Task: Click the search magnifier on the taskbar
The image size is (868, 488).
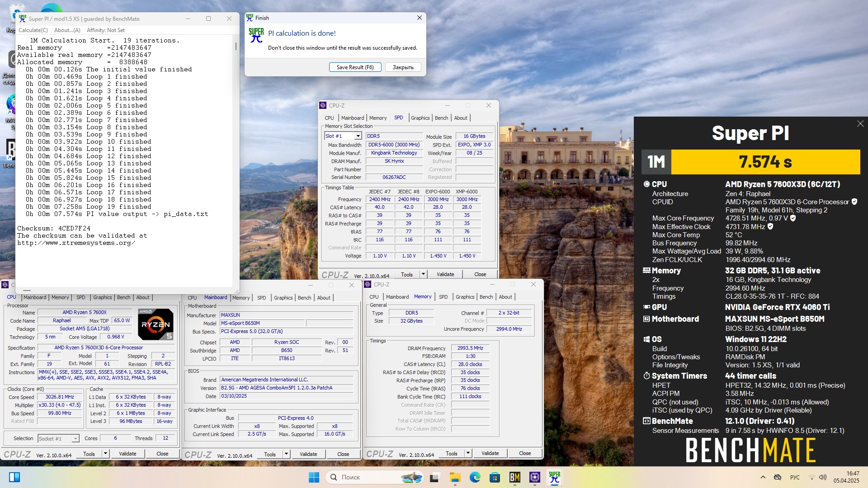Action: pos(334,477)
